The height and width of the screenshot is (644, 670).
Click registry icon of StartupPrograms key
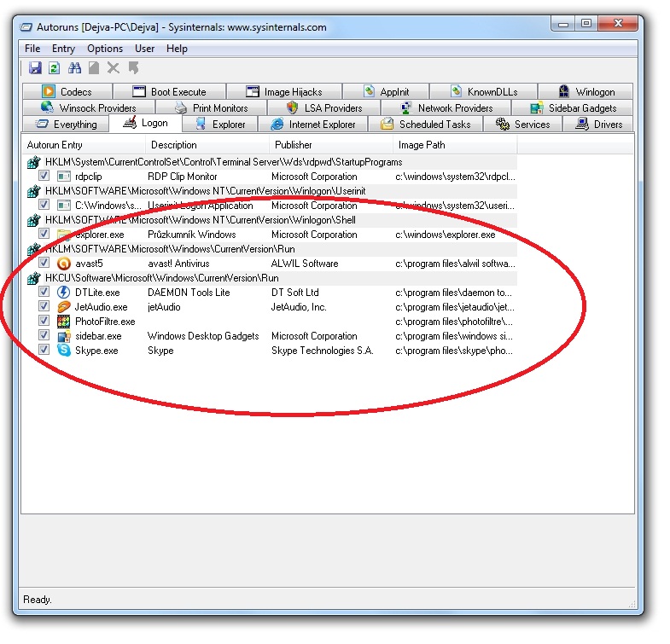coord(34,163)
